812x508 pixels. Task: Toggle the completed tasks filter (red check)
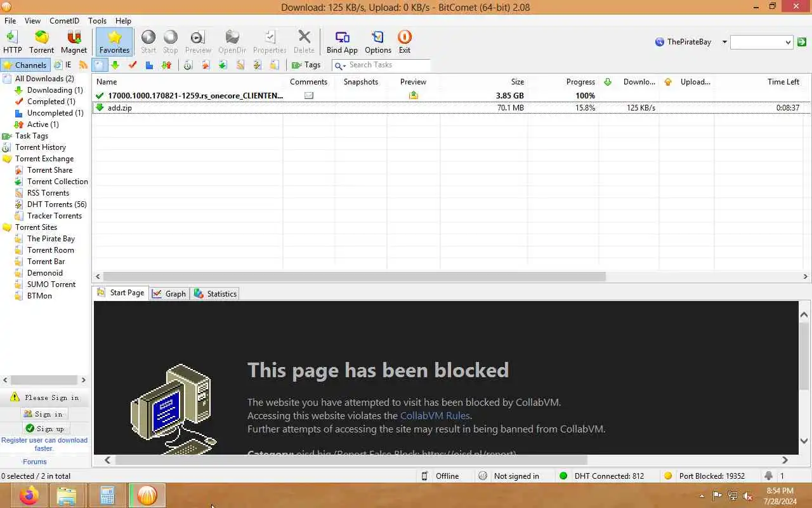(x=133, y=65)
